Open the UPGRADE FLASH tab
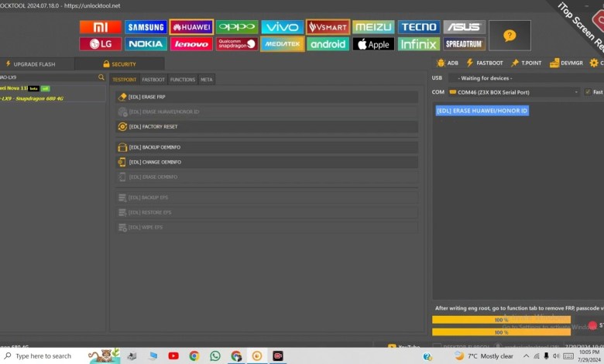This screenshot has width=604, height=364. (x=38, y=64)
